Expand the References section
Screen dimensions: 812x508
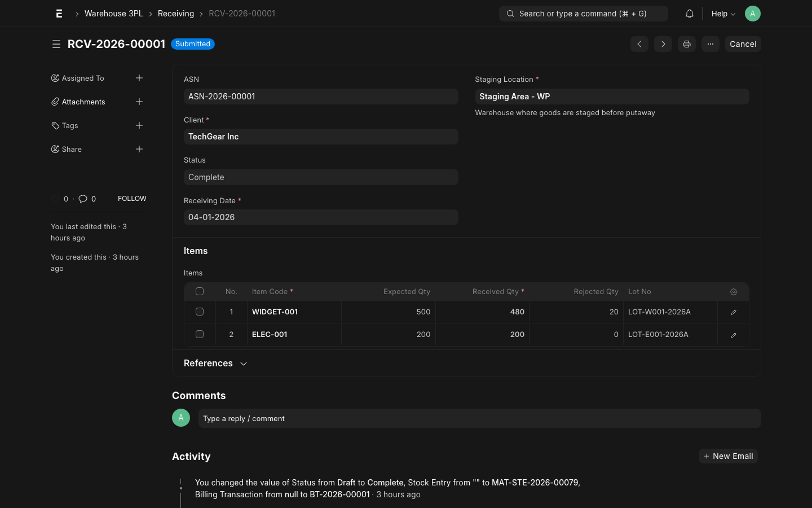[215, 364]
